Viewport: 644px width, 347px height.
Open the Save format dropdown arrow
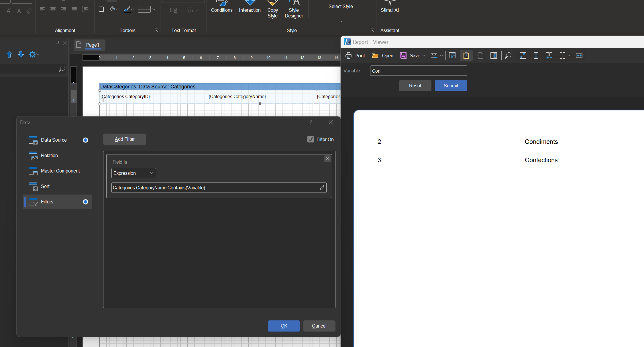pyautogui.click(x=424, y=56)
